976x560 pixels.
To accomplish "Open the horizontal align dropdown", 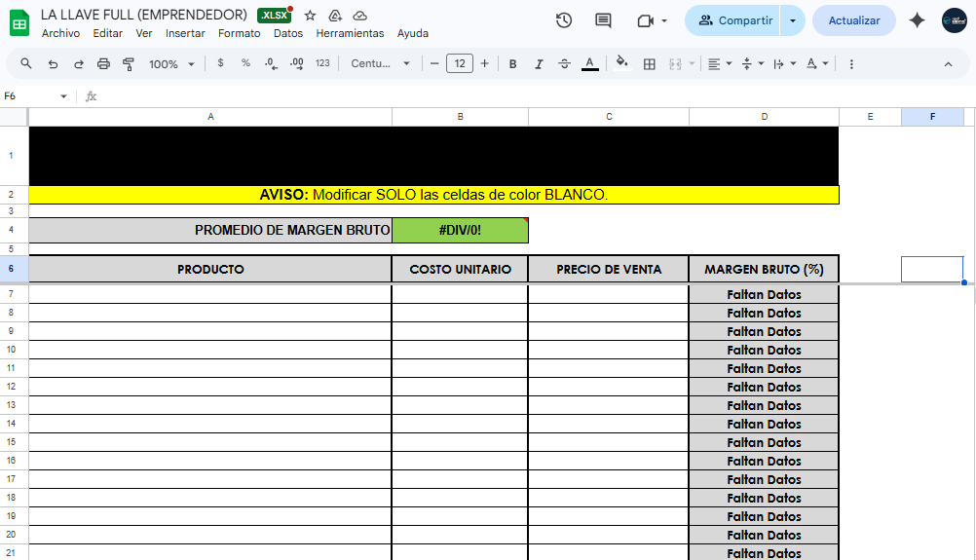I will (x=719, y=64).
